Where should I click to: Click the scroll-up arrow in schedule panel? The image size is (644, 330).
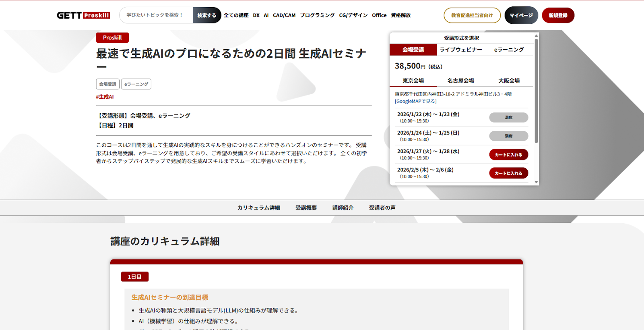click(x=536, y=36)
